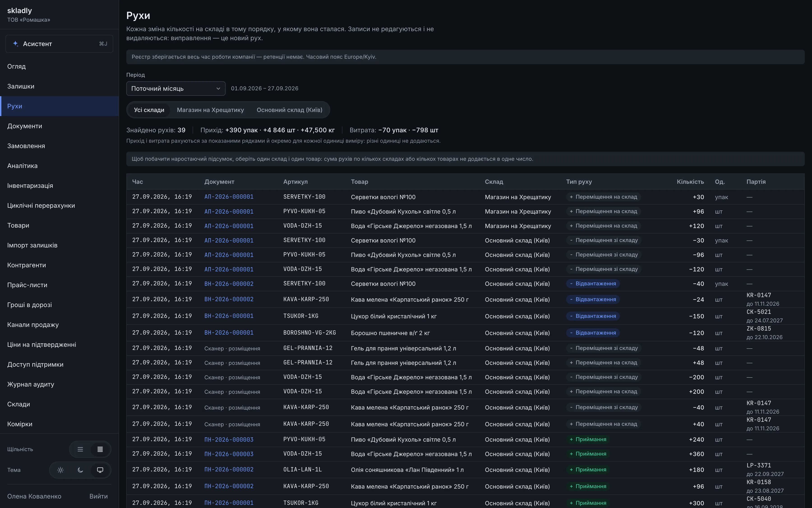Open Аналітика page
This screenshot has width=812, height=508.
pyautogui.click(x=59, y=166)
